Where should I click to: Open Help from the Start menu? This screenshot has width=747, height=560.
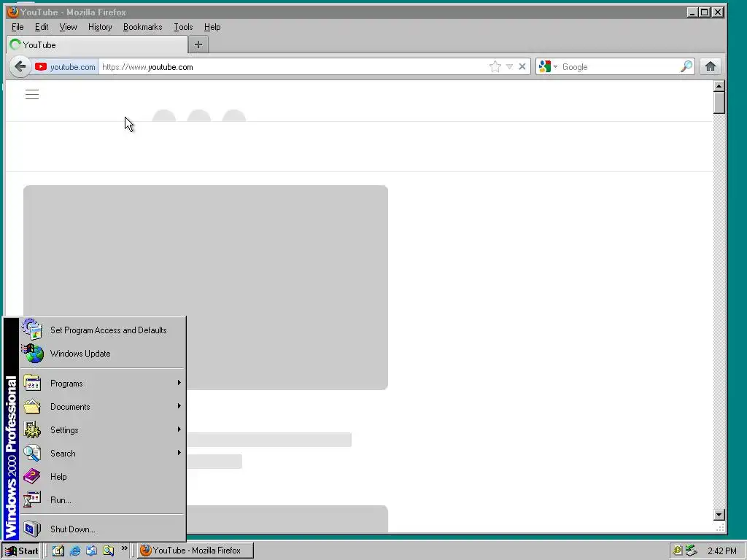coord(102,477)
